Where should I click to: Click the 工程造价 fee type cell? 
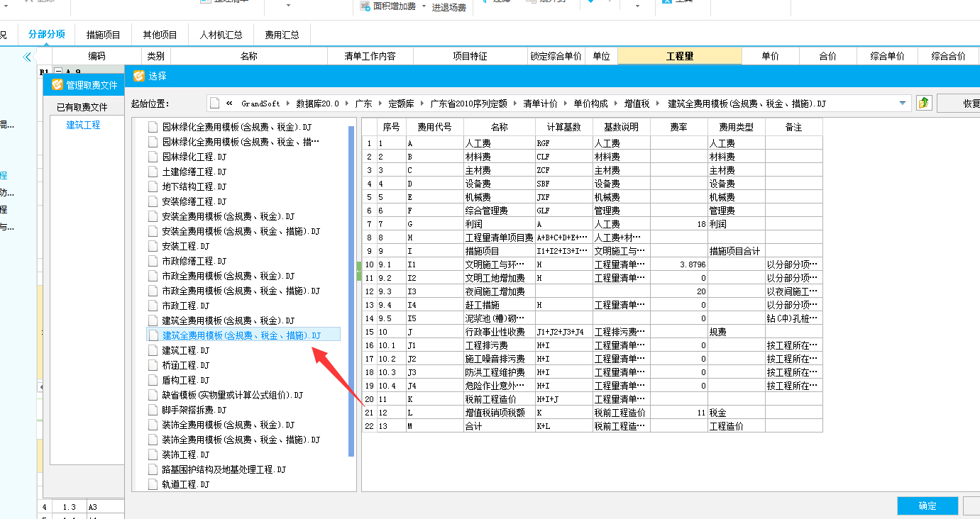[x=737, y=426]
